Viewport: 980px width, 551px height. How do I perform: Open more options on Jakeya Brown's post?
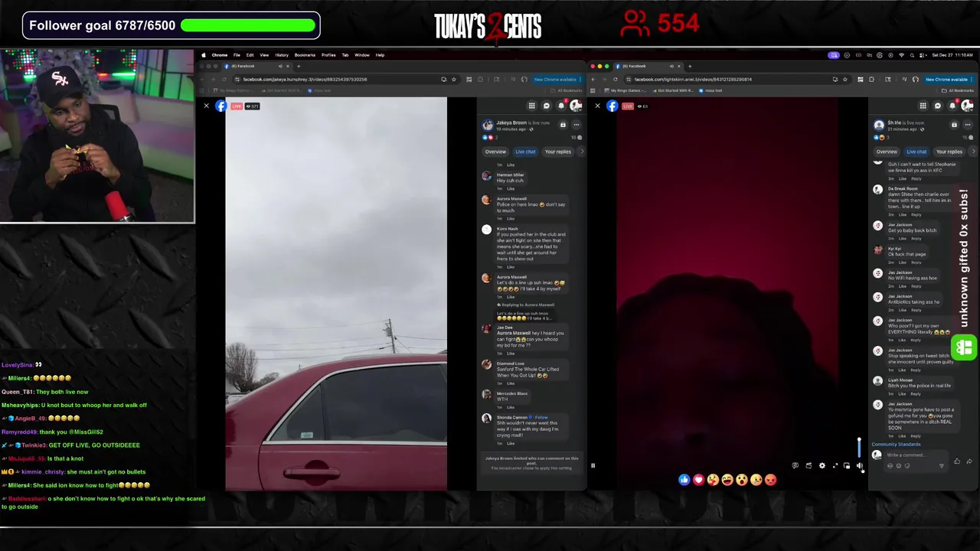(x=577, y=125)
